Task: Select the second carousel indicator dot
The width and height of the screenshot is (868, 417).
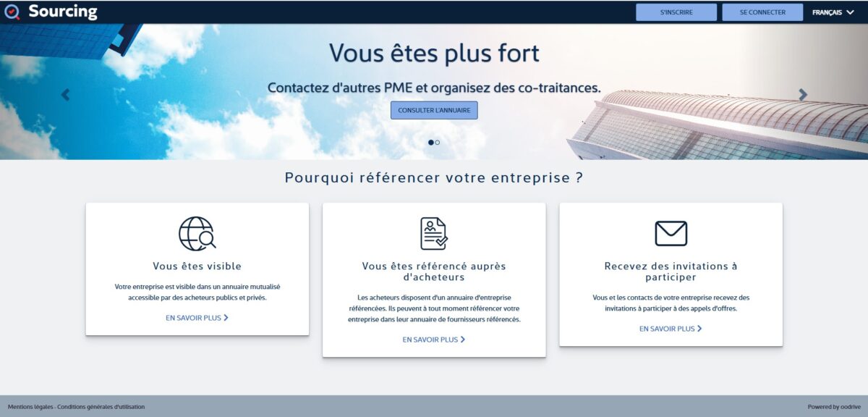Action: 438,143
